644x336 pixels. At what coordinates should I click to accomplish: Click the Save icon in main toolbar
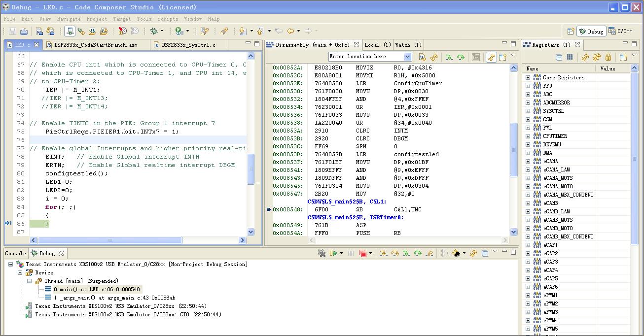[12, 31]
